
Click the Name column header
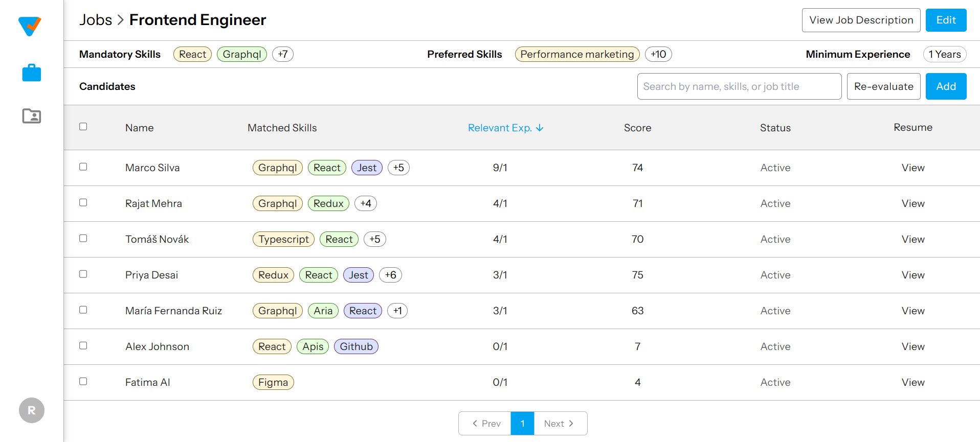point(140,128)
